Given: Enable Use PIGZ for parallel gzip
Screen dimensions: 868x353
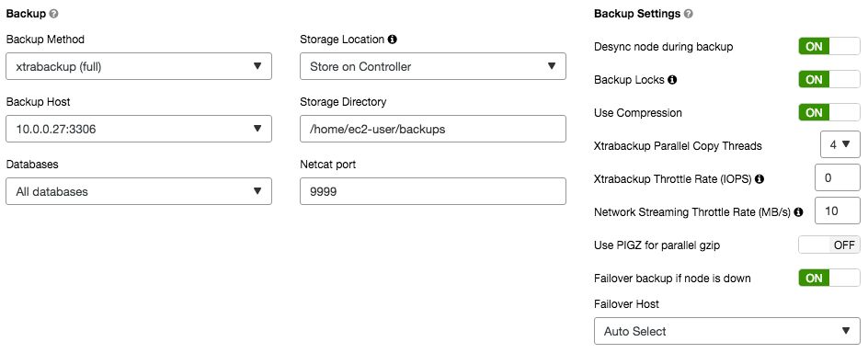Looking at the screenshot, I should point(829,245).
